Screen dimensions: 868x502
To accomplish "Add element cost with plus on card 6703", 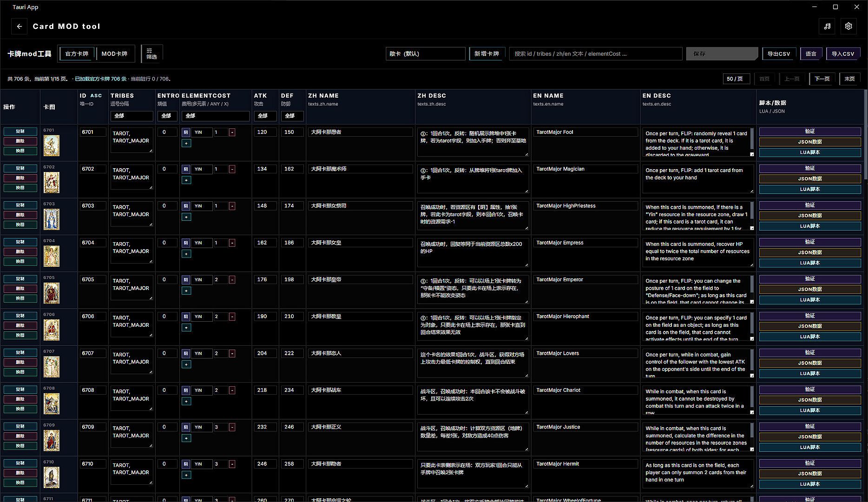I will (x=186, y=217).
